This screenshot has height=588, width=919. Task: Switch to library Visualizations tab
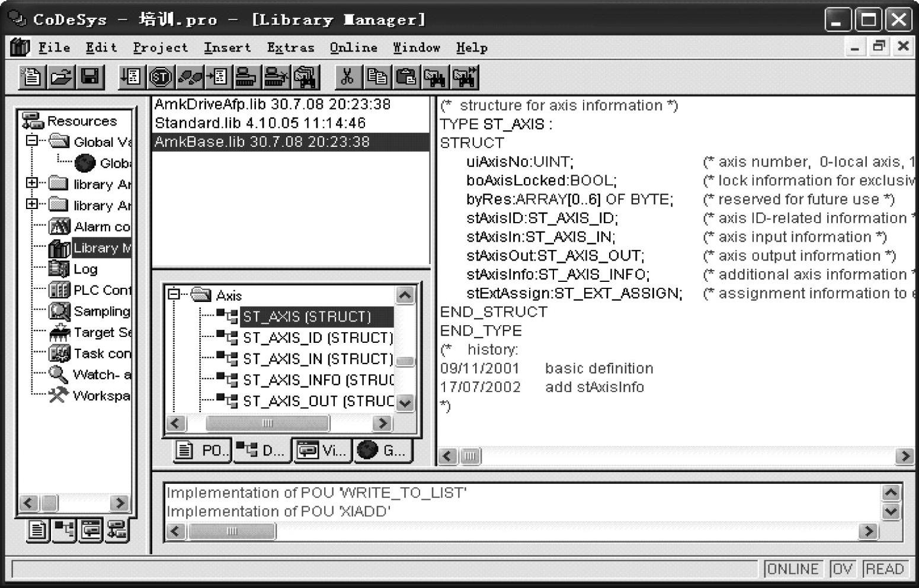pos(323,451)
